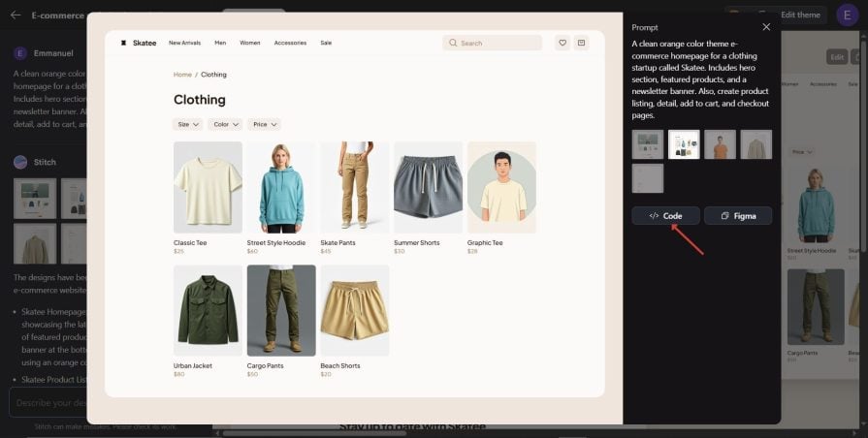This screenshot has height=438, width=868.
Task: Click the Figma export button
Action: point(738,216)
